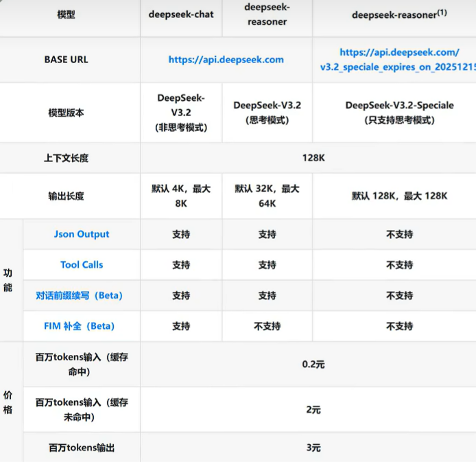The height and width of the screenshot is (462, 476).
Task: Select the 功能 group label
Action: point(8,280)
